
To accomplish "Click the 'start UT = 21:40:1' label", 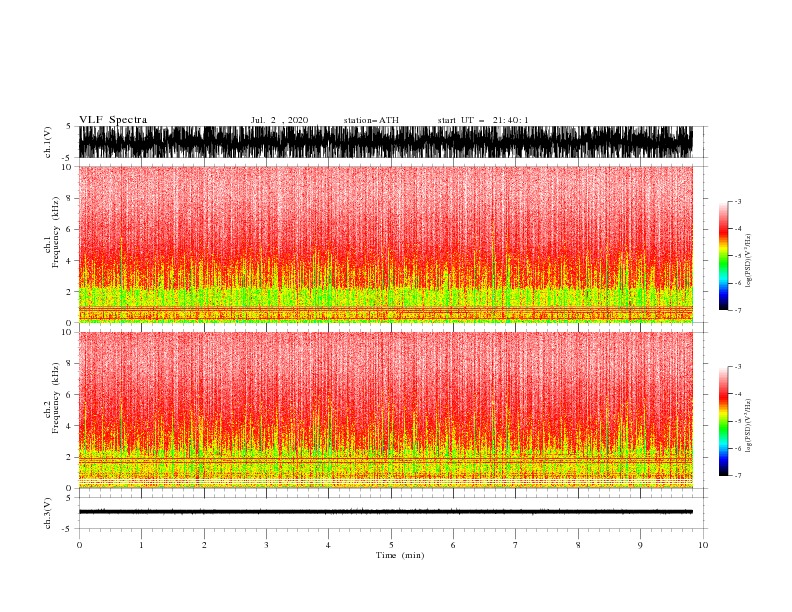I will pos(483,120).
